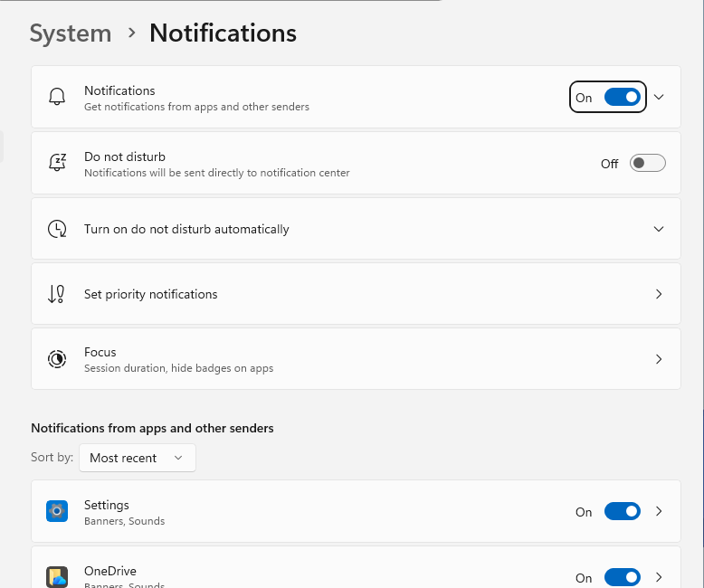704x588 pixels.
Task: Expand Turn on do not disturb automatically
Action: click(x=659, y=229)
